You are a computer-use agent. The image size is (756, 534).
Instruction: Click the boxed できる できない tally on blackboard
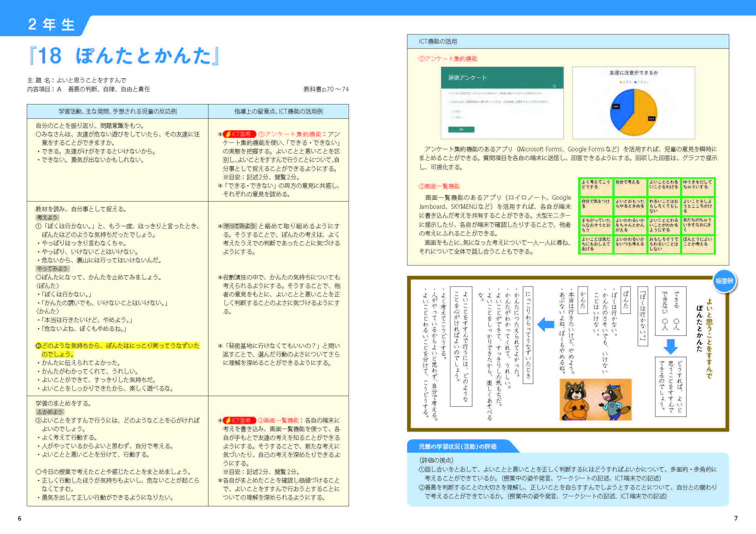click(670, 311)
